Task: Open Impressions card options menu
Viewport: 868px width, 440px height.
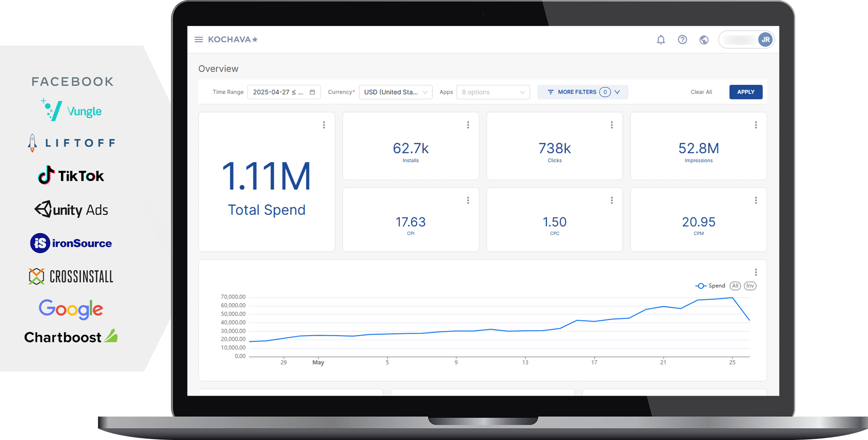Action: tap(756, 125)
